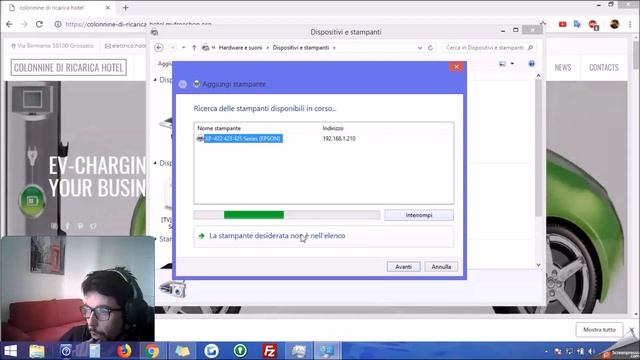
Task: Click the blue help icon in Explorer
Action: point(531,64)
